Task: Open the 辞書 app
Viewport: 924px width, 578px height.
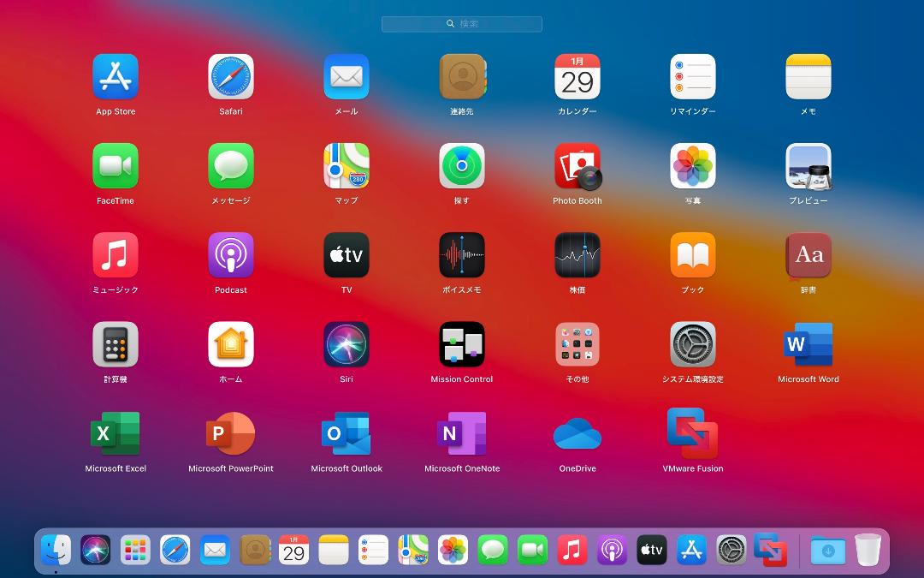Action: [x=808, y=255]
